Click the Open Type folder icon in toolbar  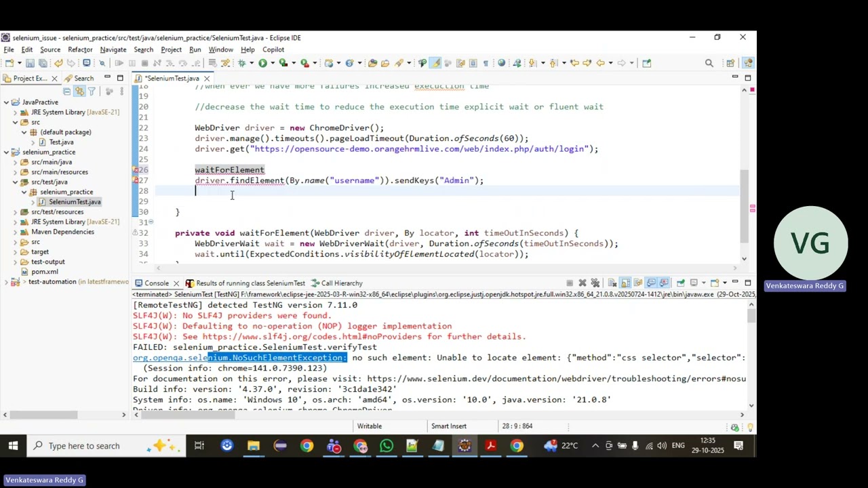[372, 63]
